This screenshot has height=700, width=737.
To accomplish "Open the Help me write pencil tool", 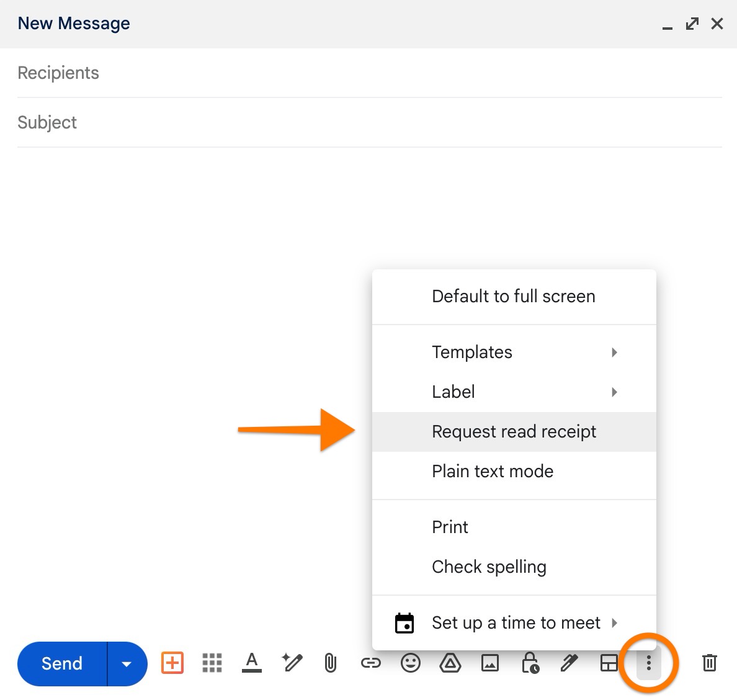I will coord(292,663).
